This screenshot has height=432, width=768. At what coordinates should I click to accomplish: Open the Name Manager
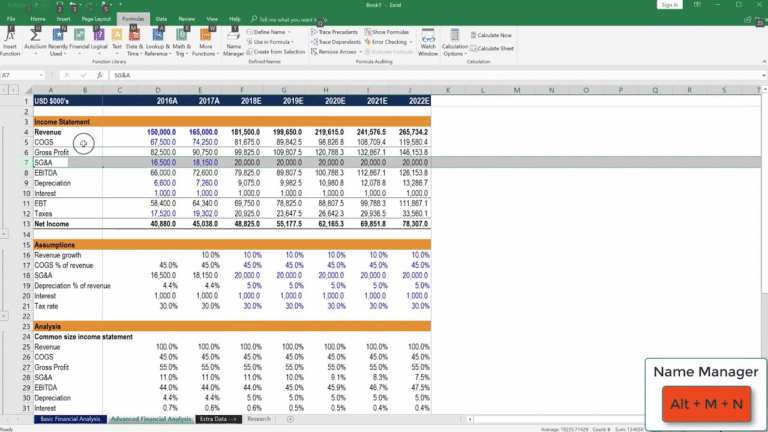coord(233,42)
